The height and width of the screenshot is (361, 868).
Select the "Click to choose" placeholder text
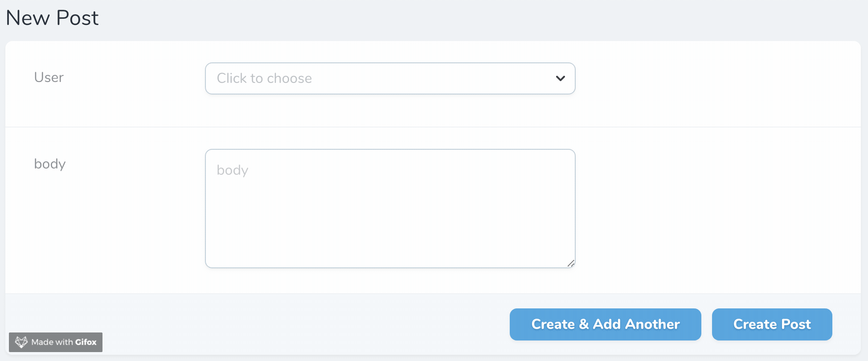(x=264, y=78)
